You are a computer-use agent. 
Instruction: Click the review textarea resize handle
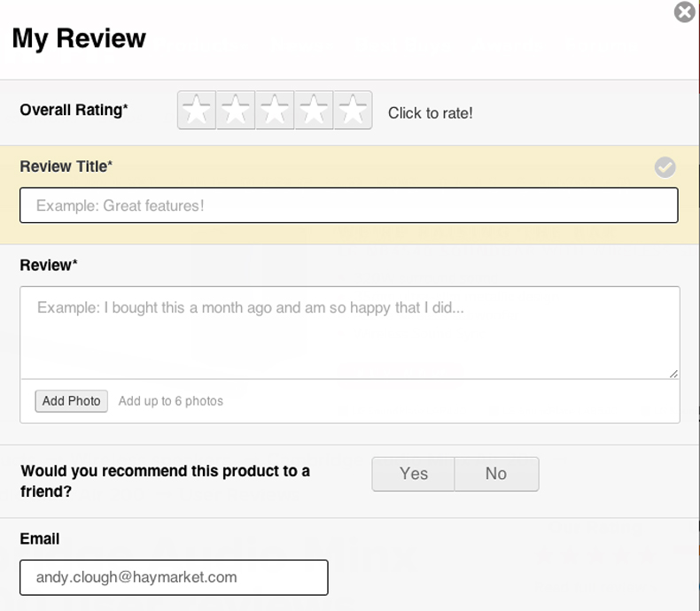(x=673, y=374)
